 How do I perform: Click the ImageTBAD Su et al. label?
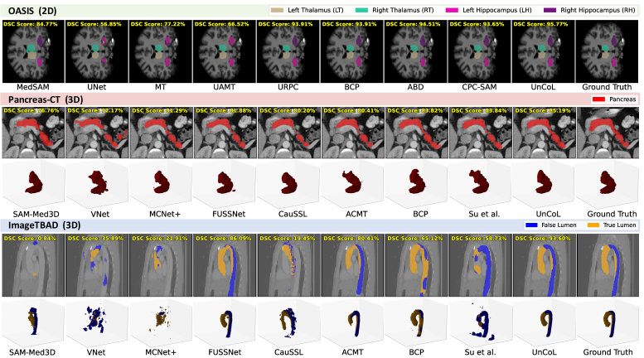[x=480, y=352]
